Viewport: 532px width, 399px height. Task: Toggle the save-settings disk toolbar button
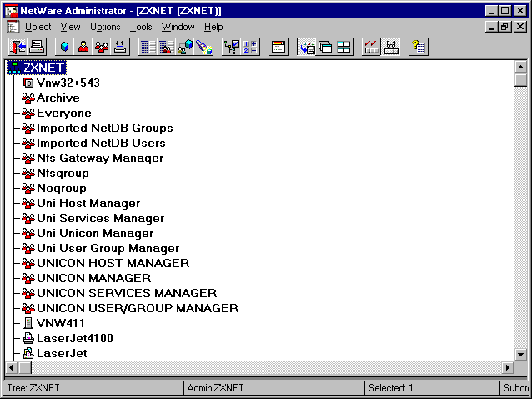click(x=306, y=47)
